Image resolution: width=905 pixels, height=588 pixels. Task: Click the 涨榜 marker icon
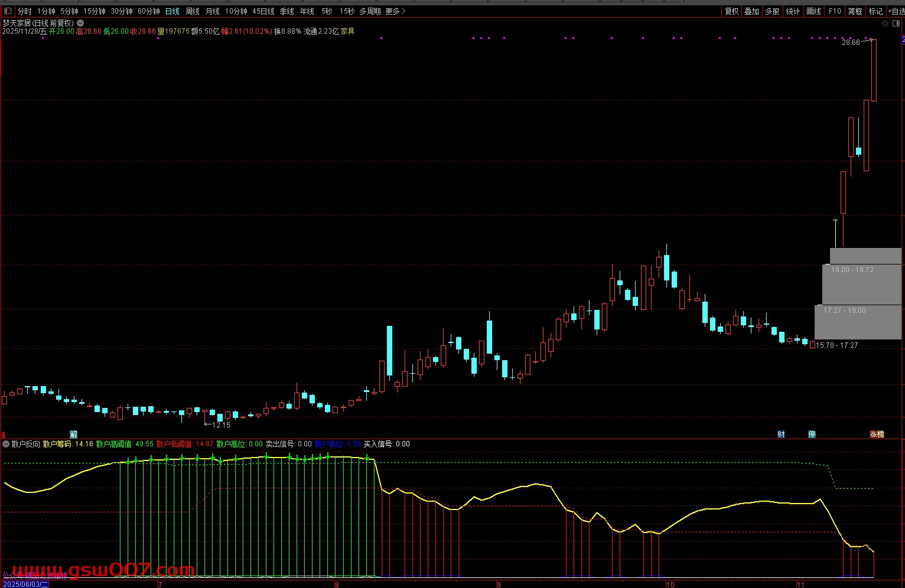click(x=877, y=435)
